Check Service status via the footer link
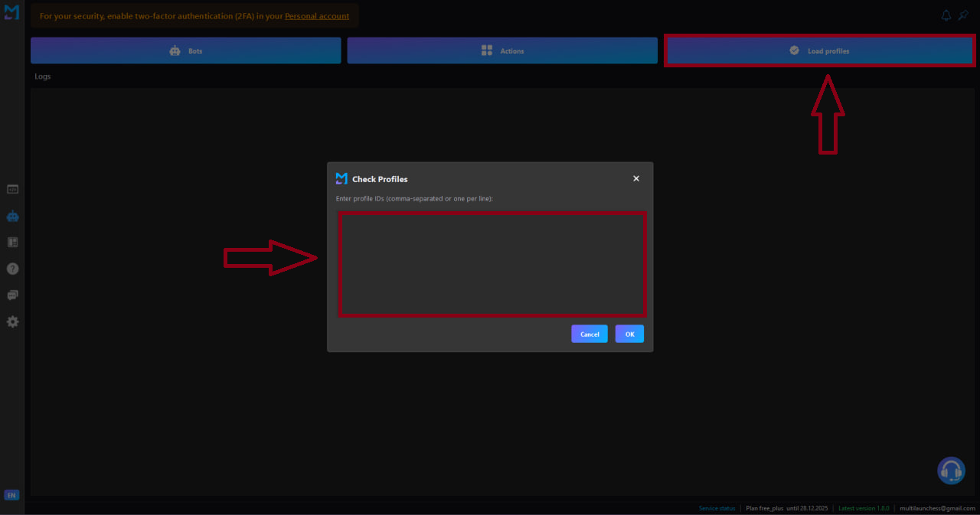Screen dimensions: 980x515 (x=717, y=507)
